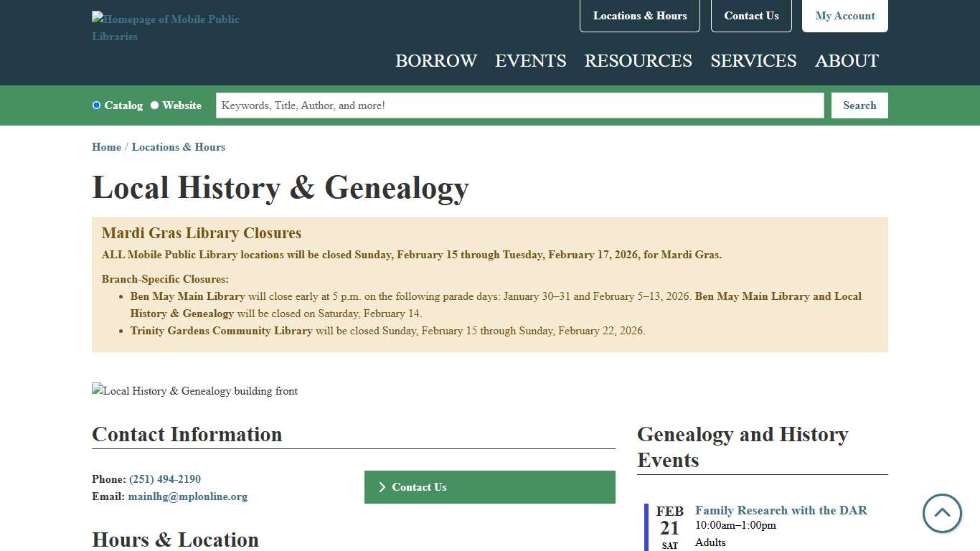
Task: Click the keyword search input field
Action: pos(519,105)
